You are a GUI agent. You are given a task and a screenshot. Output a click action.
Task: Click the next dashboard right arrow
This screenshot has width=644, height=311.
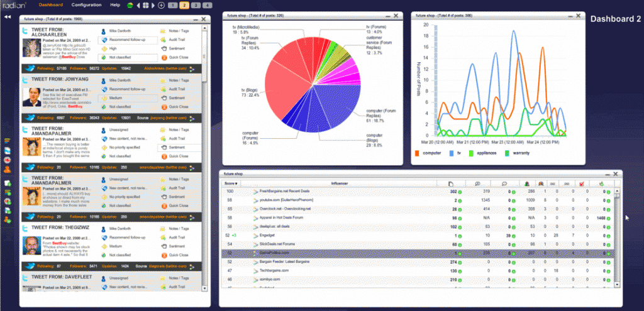point(153,5)
